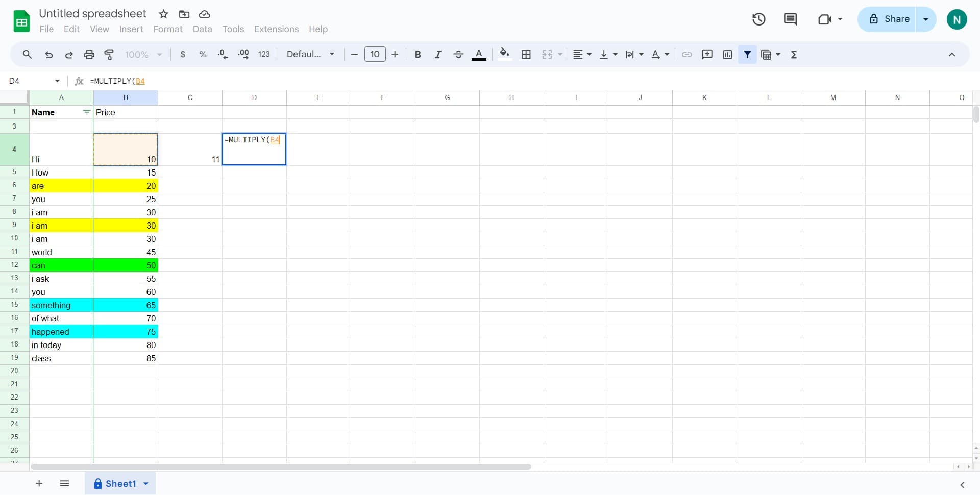Open the Format menu
The image size is (980, 495).
[167, 29]
